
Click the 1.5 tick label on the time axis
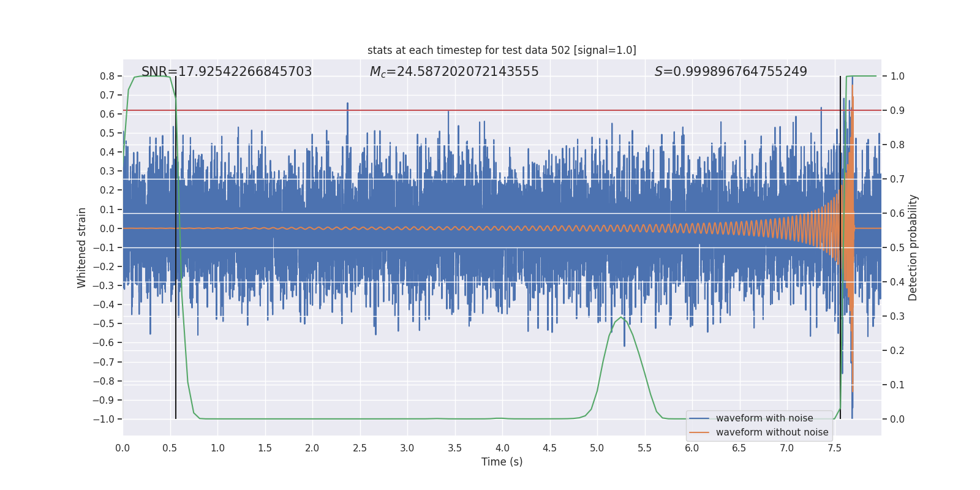pyautogui.click(x=265, y=448)
